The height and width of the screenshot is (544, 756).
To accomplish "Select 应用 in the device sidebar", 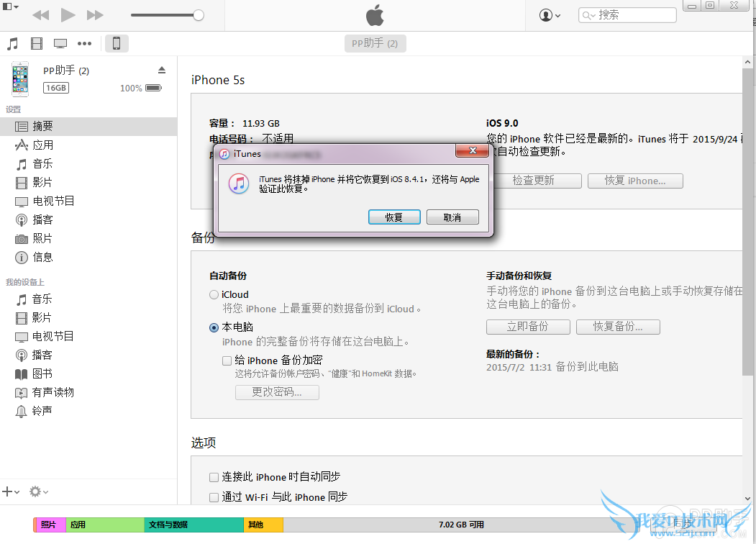I will point(42,145).
